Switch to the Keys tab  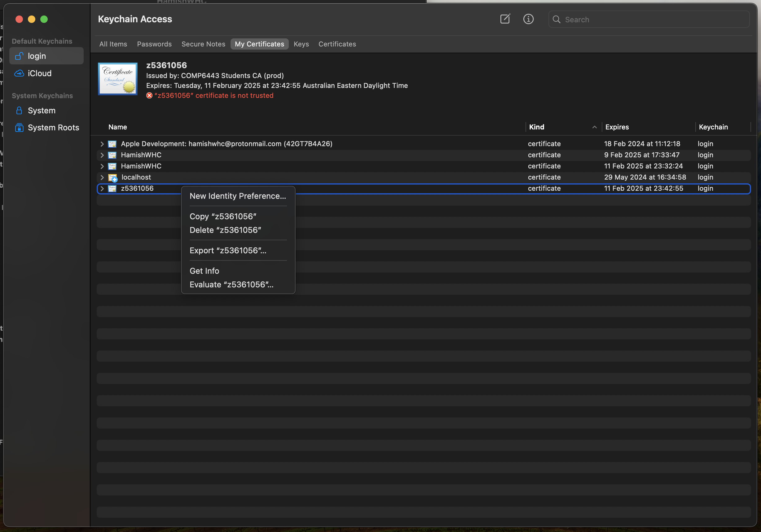(301, 44)
